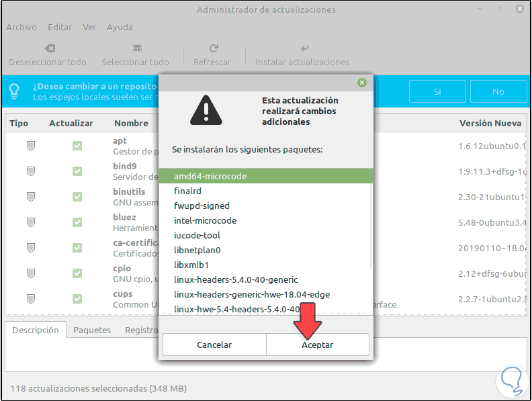Select fwupd-signed in the package list

tap(265, 206)
